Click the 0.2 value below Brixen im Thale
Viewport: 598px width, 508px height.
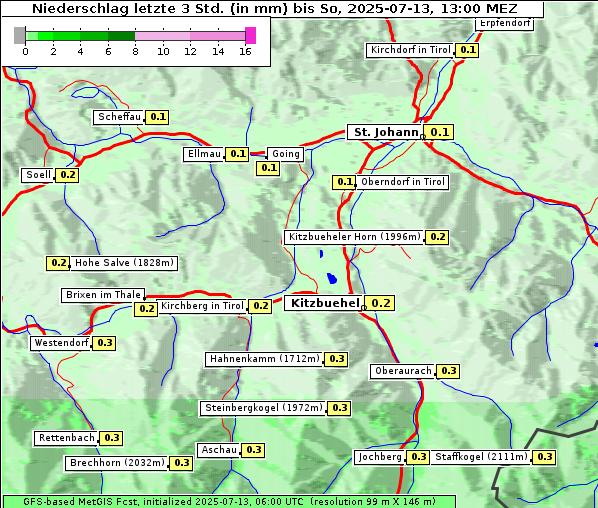[146, 309]
